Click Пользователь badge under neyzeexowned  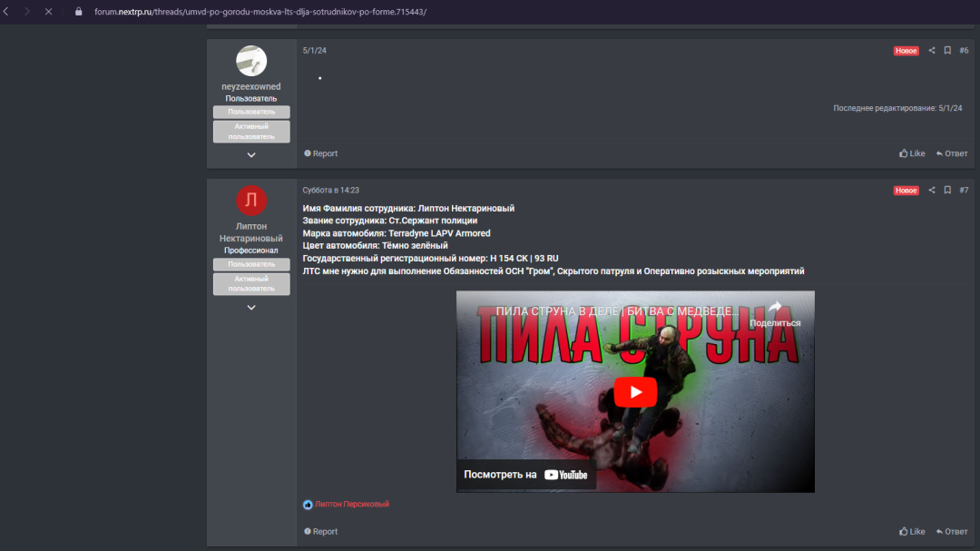pos(251,112)
